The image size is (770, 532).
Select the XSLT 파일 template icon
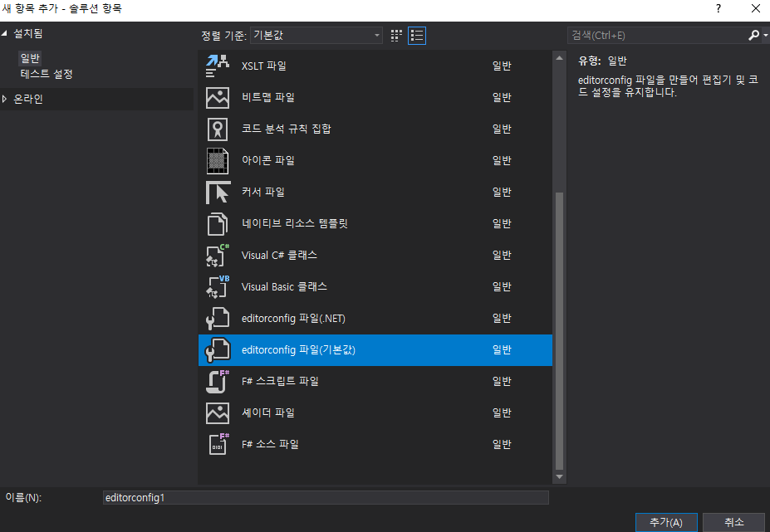click(x=218, y=66)
